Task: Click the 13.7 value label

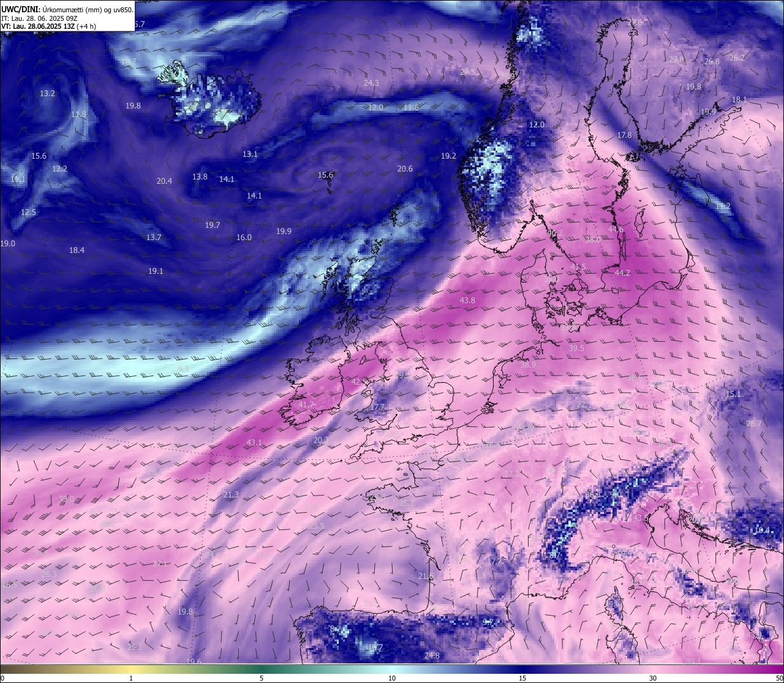Action: [x=154, y=238]
